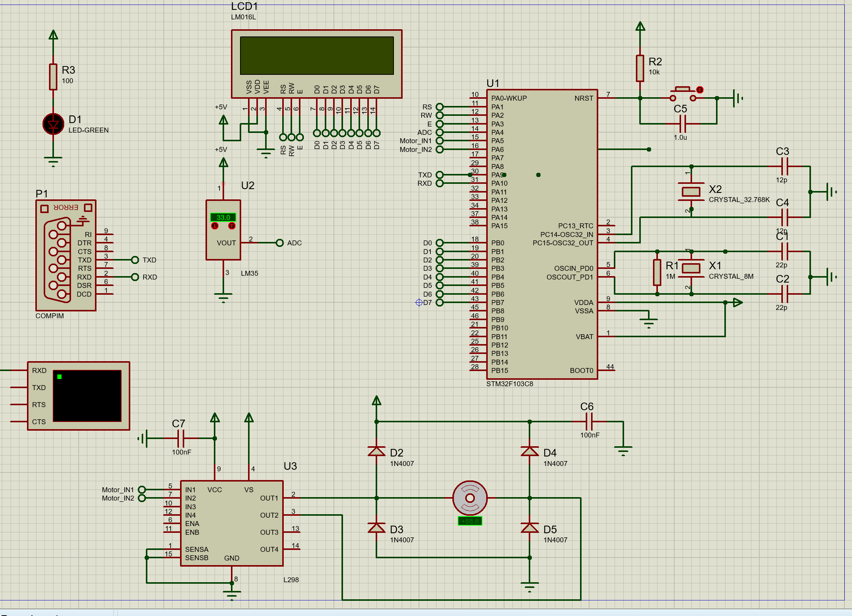This screenshot has height=616, width=852.
Task: Click the LM016L LCD display screen
Action: coord(317,56)
